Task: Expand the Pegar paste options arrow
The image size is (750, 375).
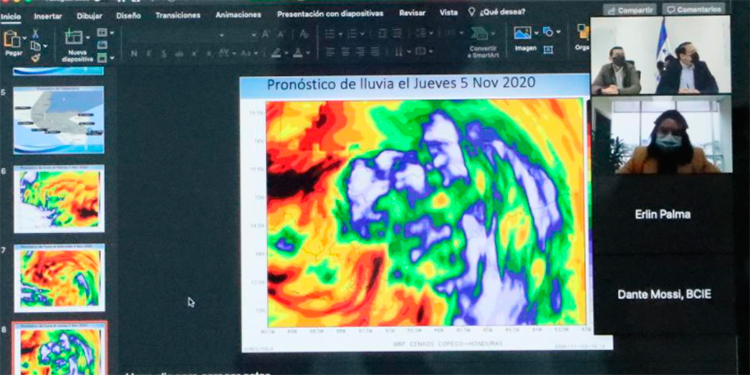Action: 24,38
